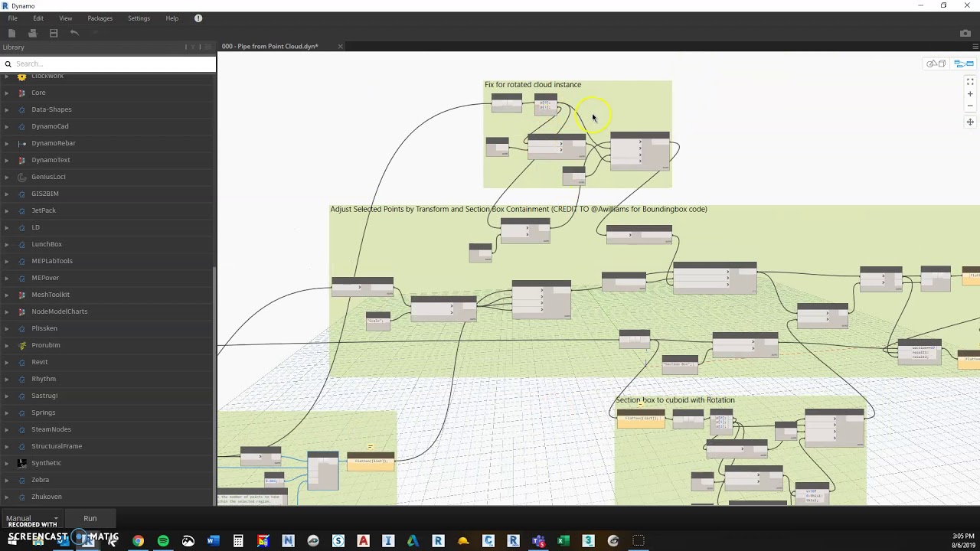
Task: Select Sastrugi in the library
Action: pos(44,396)
